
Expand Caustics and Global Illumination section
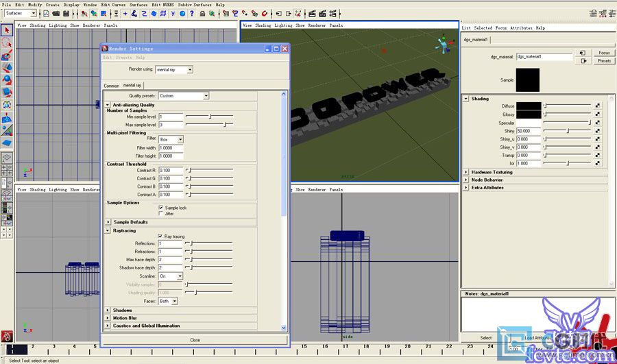pos(108,326)
